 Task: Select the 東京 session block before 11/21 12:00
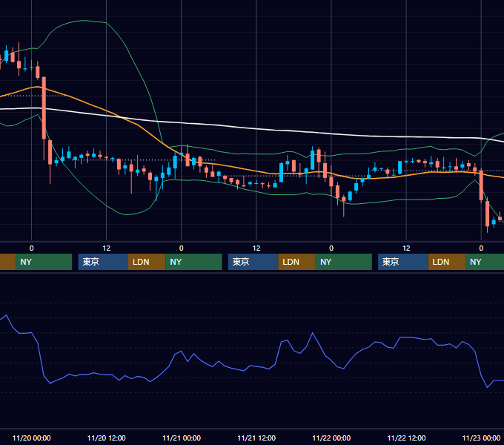(253, 262)
